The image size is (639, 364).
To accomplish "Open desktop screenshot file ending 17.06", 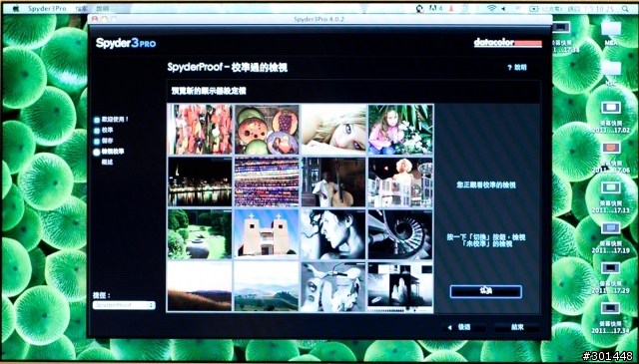I will pyautogui.click(x=611, y=157).
